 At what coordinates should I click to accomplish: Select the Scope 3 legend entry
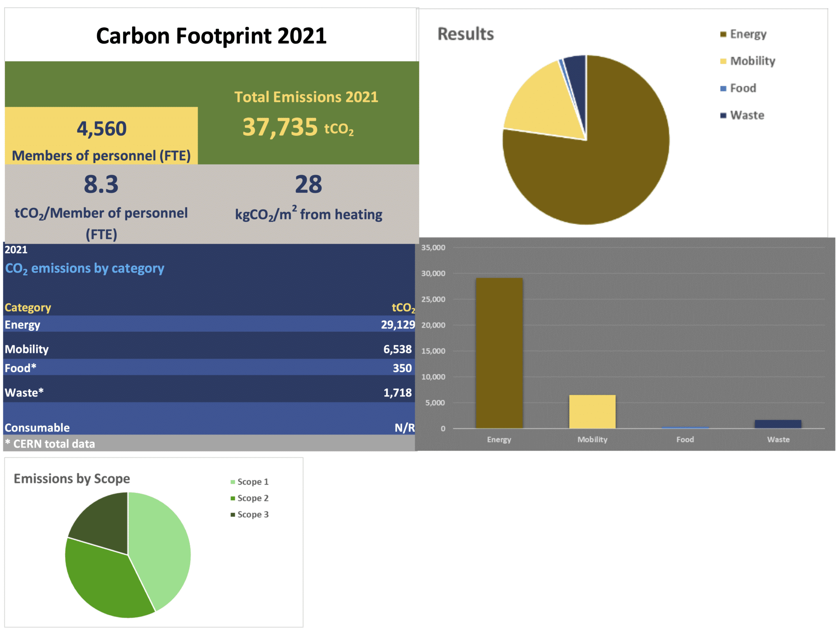pos(249,515)
